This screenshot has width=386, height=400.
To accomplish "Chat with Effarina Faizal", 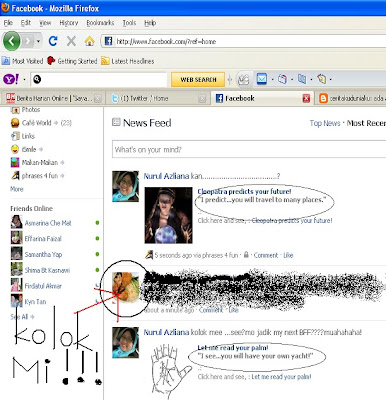I will (x=43, y=239).
